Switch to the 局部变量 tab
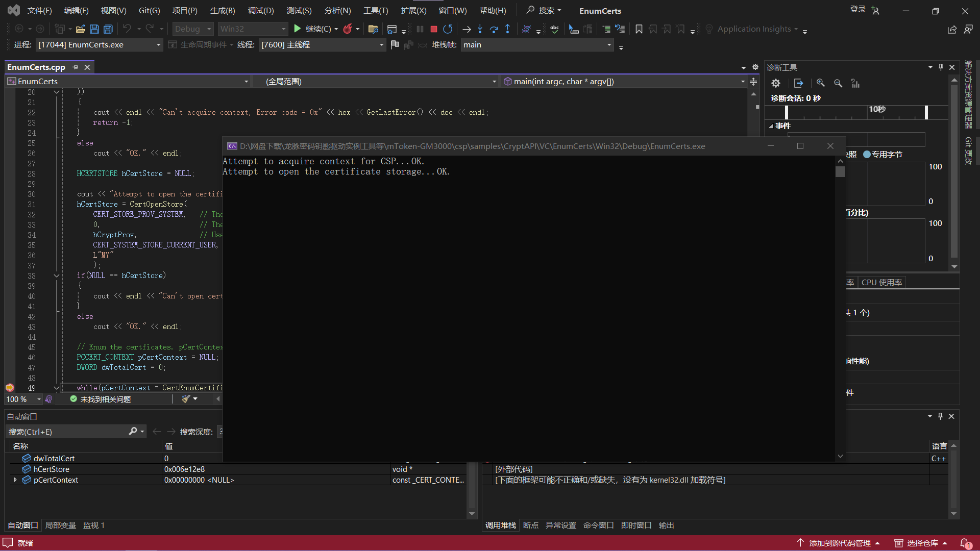980x551 pixels. (x=60, y=525)
